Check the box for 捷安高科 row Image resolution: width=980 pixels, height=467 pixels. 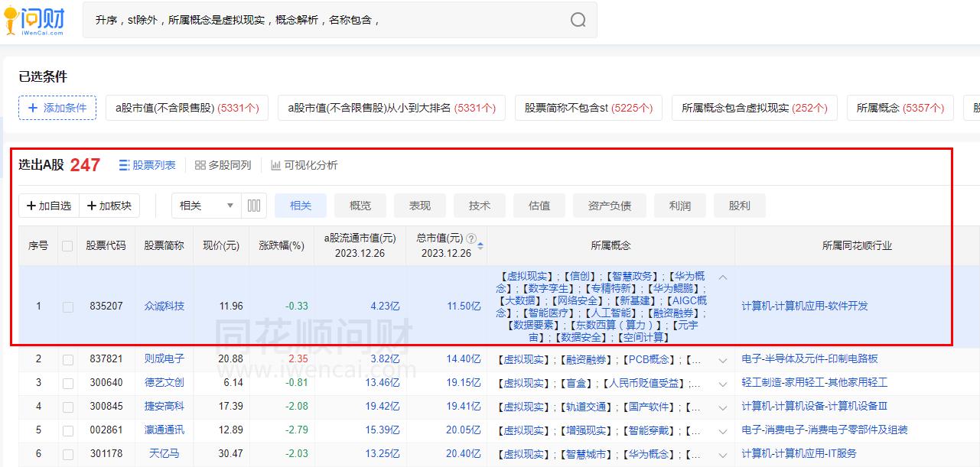(67, 407)
